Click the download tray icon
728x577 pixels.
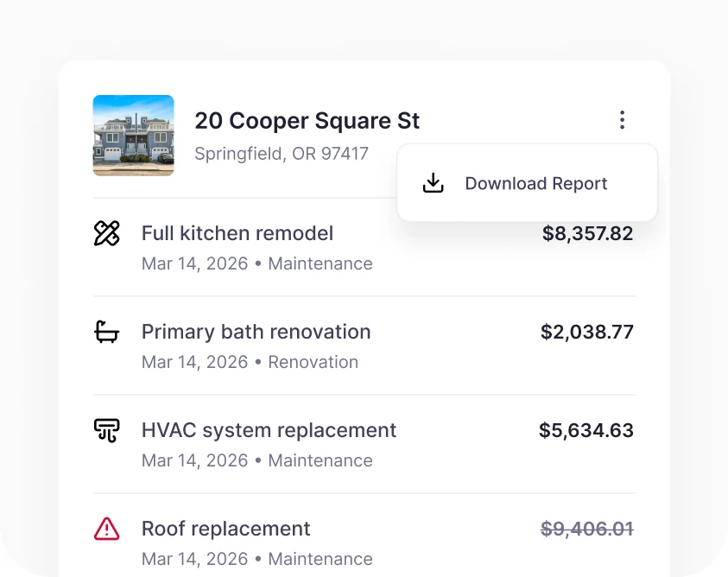pos(434,183)
